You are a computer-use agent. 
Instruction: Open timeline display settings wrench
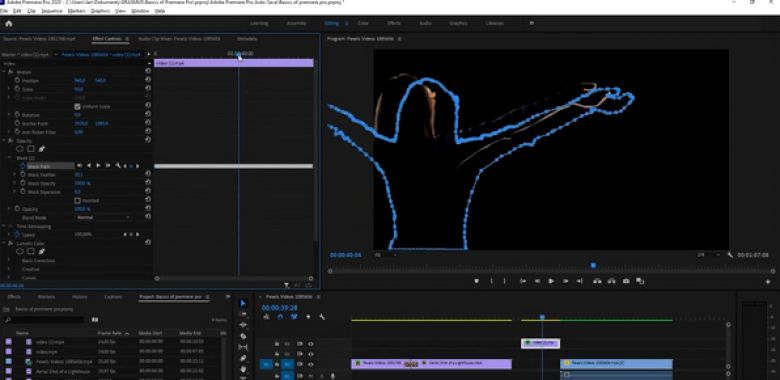(322, 317)
